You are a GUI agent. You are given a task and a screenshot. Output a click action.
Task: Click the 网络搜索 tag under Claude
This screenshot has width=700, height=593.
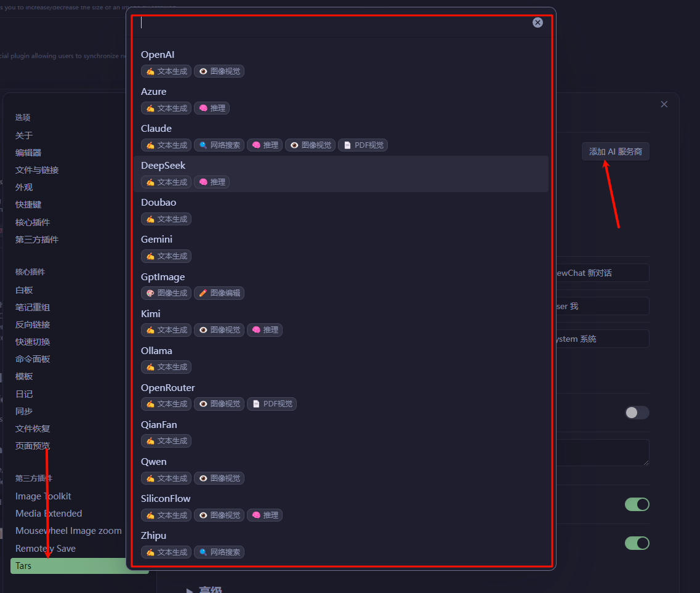(x=219, y=145)
